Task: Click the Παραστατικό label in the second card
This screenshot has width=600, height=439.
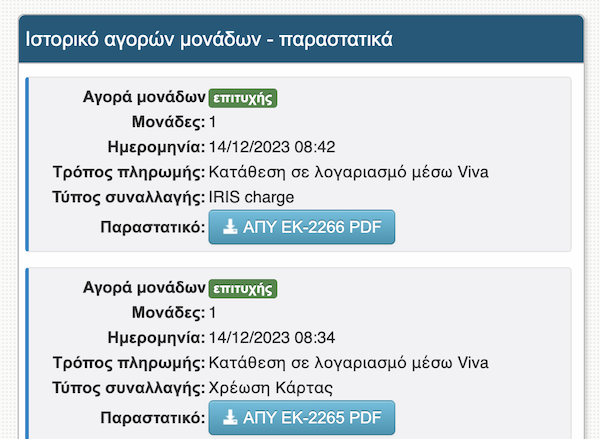Action: [152, 417]
